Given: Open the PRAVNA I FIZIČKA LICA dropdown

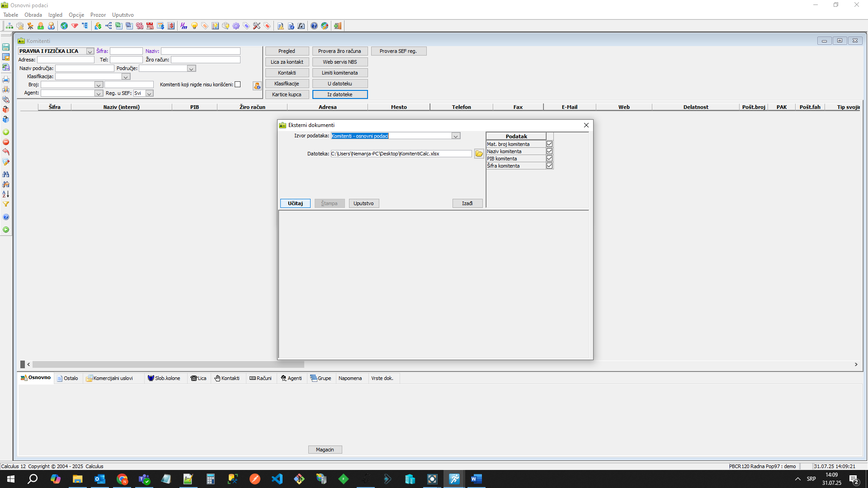Looking at the screenshot, I should [90, 52].
